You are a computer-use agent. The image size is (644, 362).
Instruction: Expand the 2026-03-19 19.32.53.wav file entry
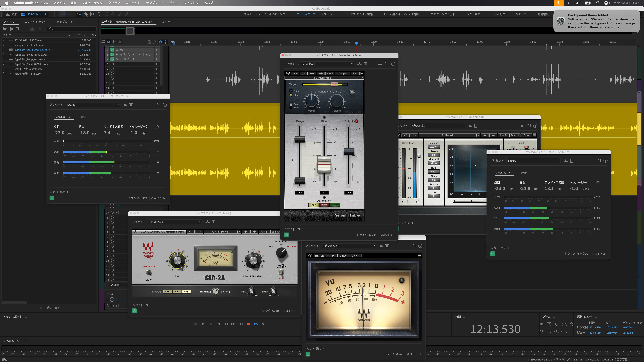click(4, 40)
